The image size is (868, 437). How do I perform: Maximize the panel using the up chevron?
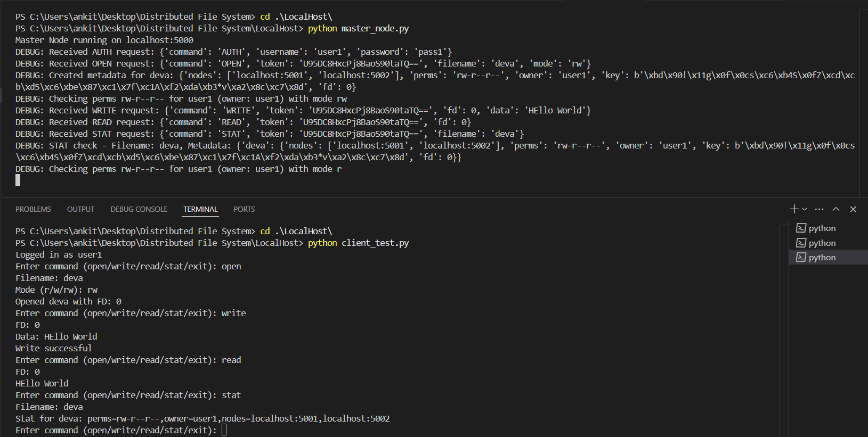click(836, 209)
